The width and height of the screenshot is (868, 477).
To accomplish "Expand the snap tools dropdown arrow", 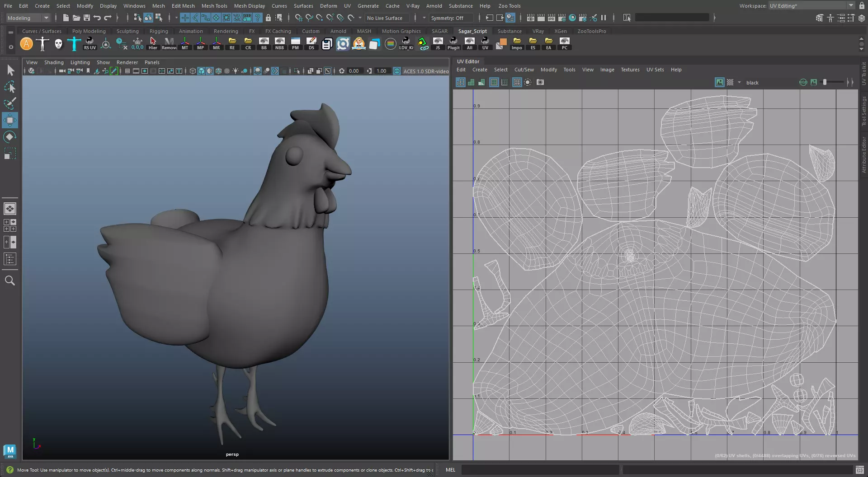I will [360, 18].
